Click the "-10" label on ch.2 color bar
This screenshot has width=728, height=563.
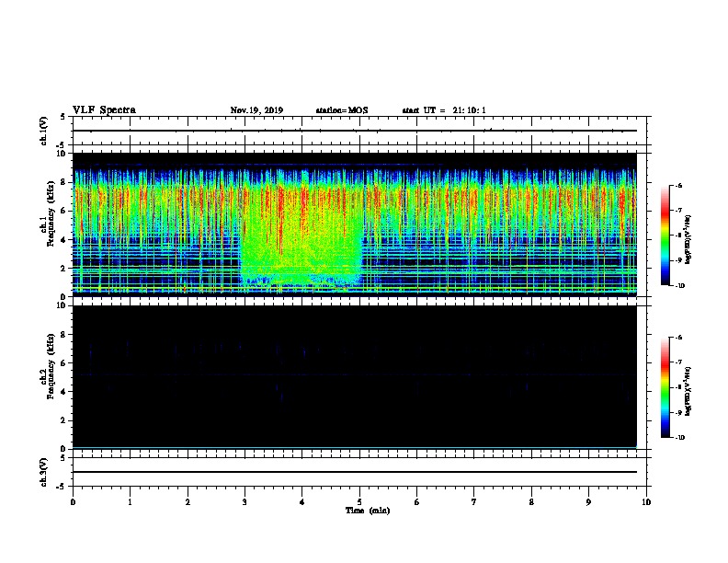[679, 438]
